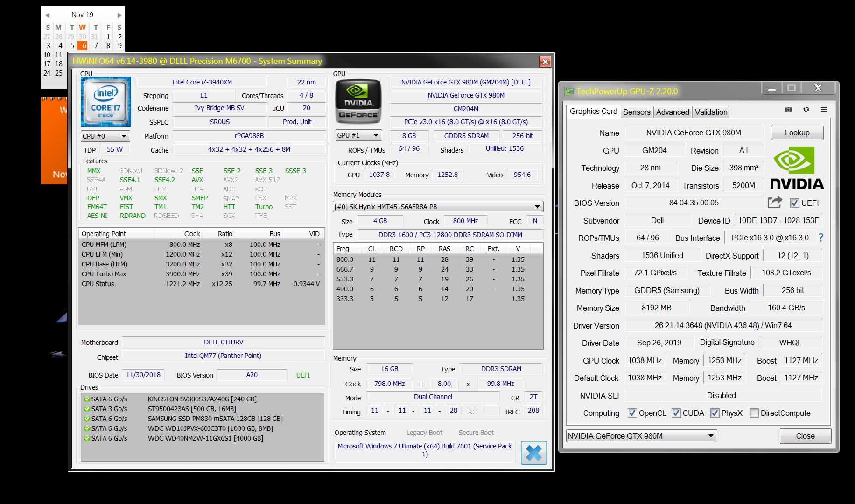Click the BIOS export arrow icon

(x=775, y=203)
